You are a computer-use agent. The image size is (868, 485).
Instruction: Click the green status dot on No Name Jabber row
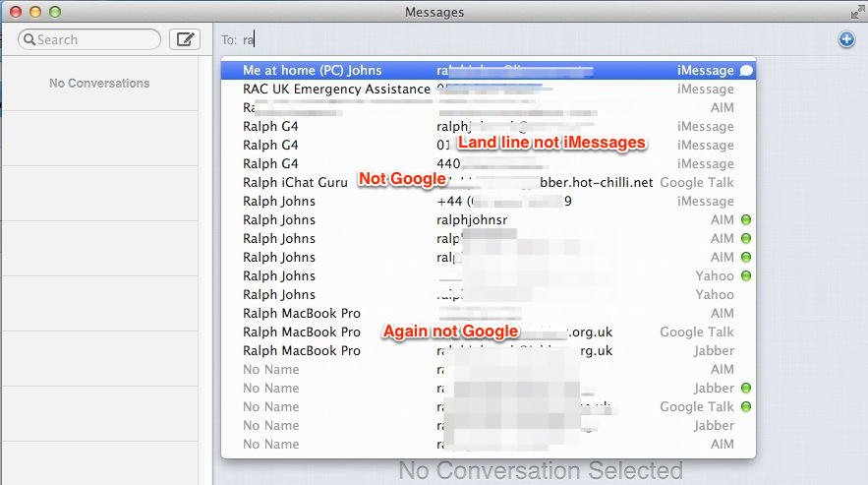(746, 388)
